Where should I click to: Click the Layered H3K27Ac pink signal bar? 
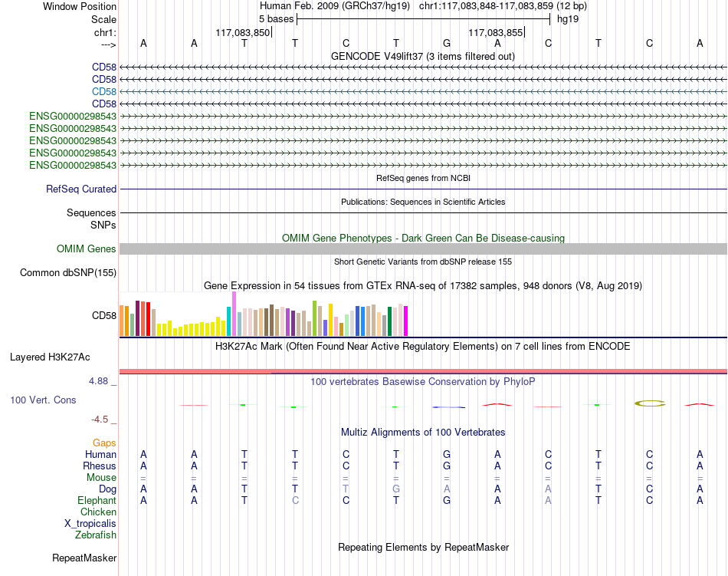tap(423, 371)
